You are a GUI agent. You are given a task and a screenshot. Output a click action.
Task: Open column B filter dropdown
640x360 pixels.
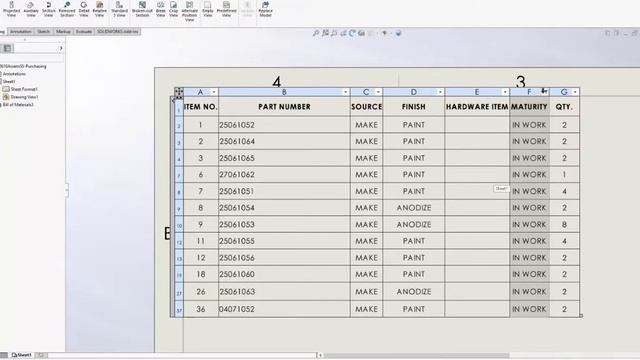tap(345, 92)
